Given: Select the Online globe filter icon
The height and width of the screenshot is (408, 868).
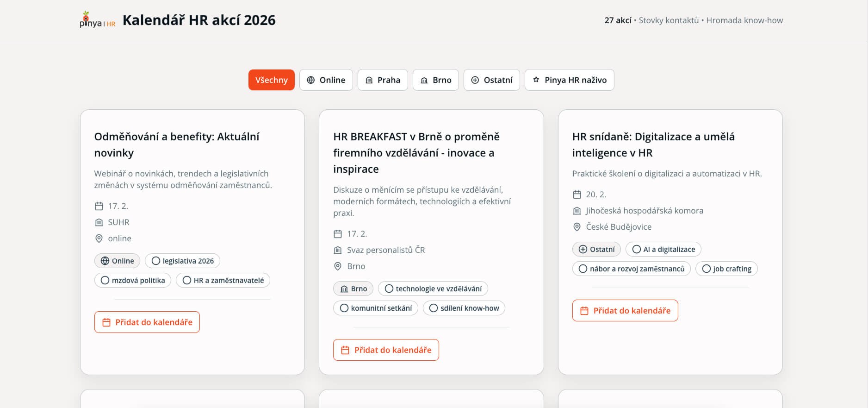Looking at the screenshot, I should pos(311,80).
